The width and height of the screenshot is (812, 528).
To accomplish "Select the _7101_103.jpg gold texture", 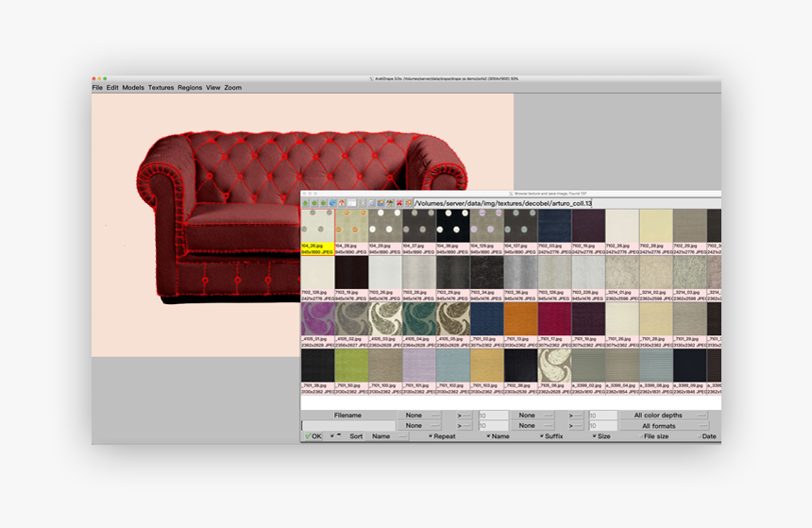I will pos(487,366).
